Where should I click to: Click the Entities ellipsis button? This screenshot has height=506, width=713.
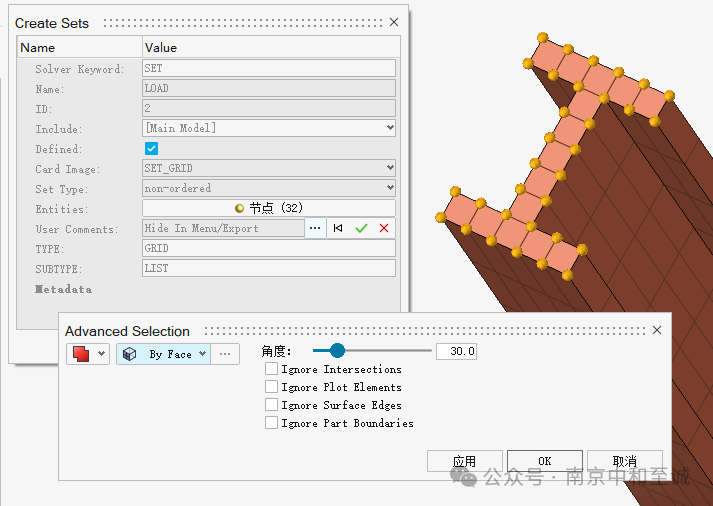click(x=315, y=228)
